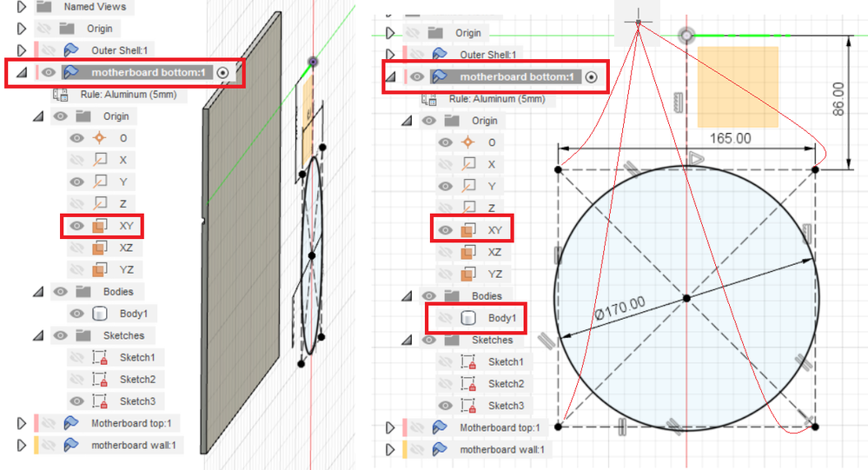
Task: Toggle Sketch3 eye icon beside the circle sketch
Action: point(446,405)
